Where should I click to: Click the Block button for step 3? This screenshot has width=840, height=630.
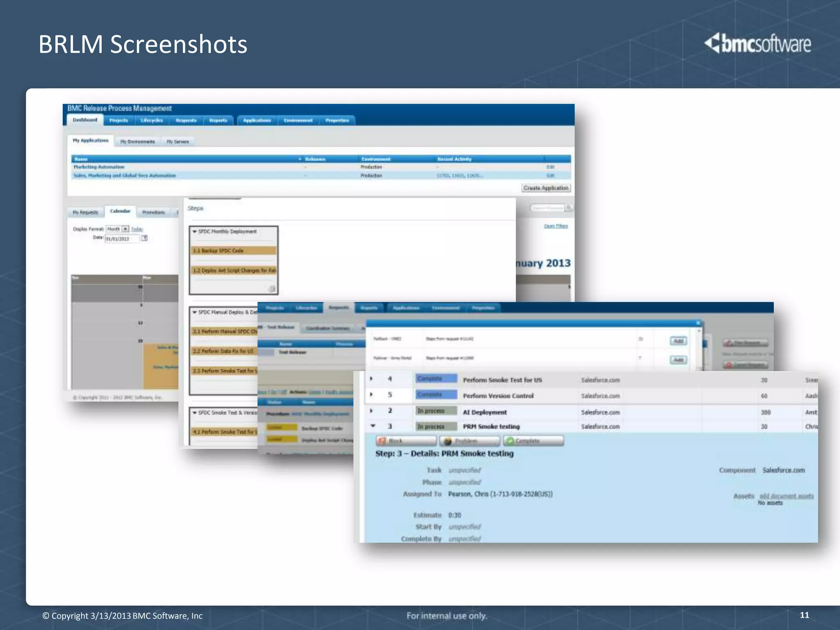(x=406, y=441)
